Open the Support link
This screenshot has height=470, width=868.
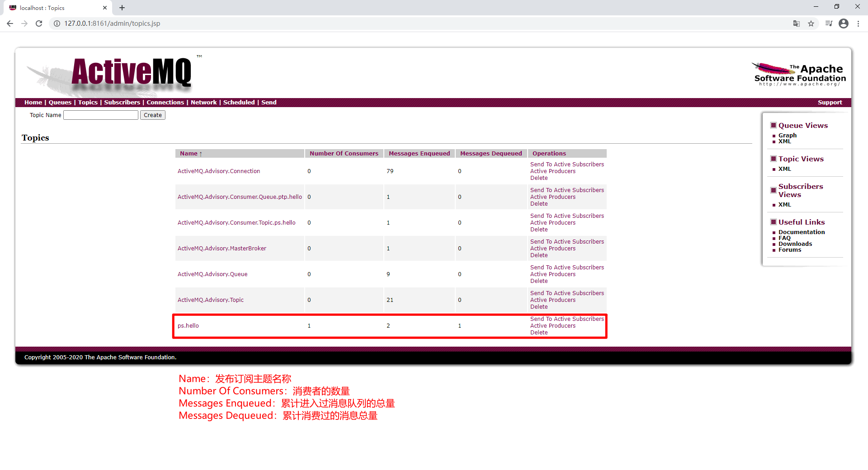(830, 103)
